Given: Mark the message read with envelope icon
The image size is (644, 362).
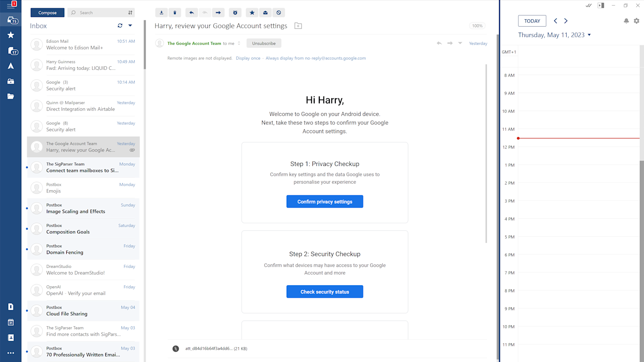Looking at the screenshot, I should [x=265, y=13].
